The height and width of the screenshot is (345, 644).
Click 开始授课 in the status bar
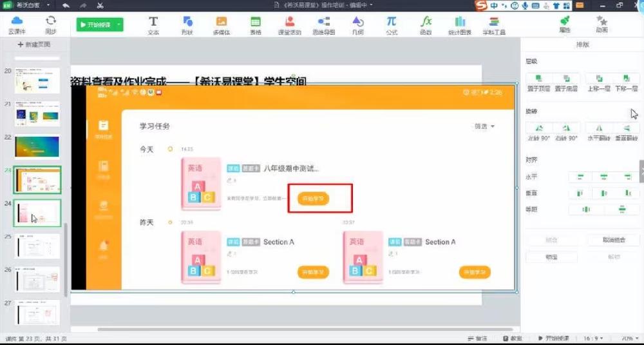click(553, 339)
